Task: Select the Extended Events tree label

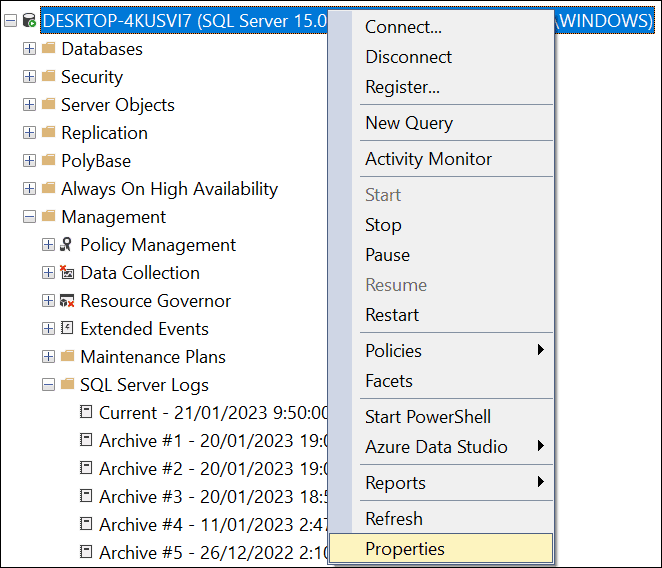Action: click(x=145, y=329)
